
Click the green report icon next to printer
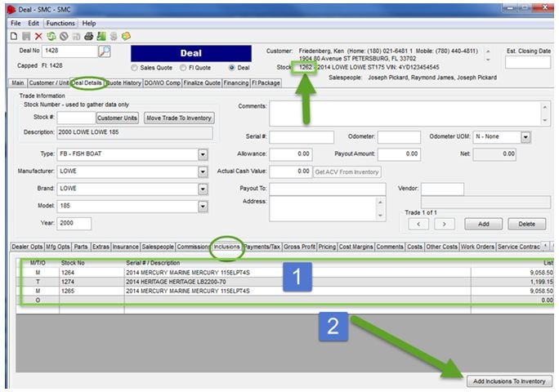tap(100, 37)
